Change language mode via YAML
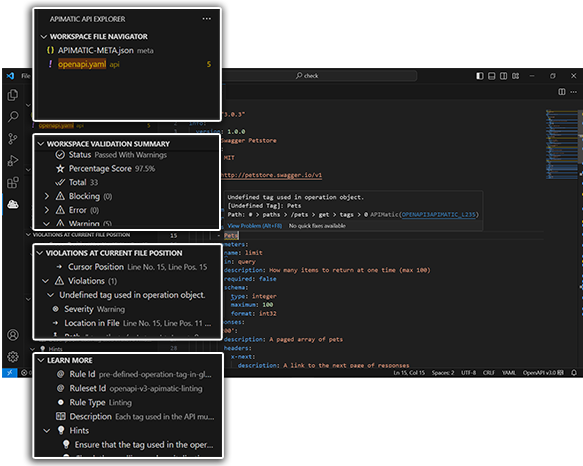The width and height of the screenshot is (583, 466). [509, 372]
